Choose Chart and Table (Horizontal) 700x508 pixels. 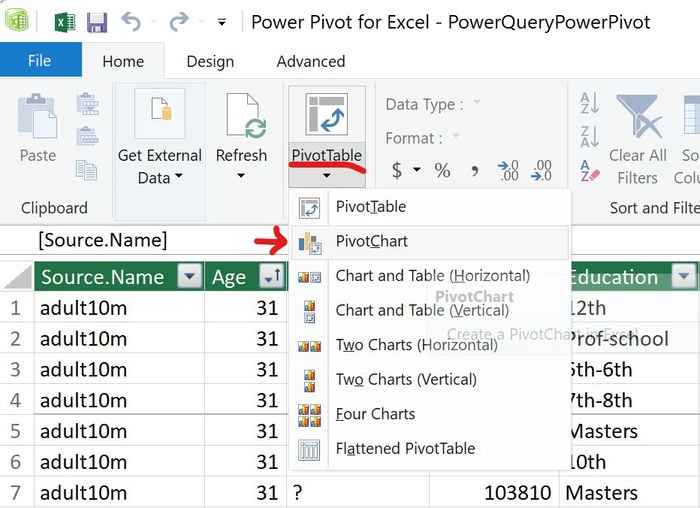coord(431,276)
